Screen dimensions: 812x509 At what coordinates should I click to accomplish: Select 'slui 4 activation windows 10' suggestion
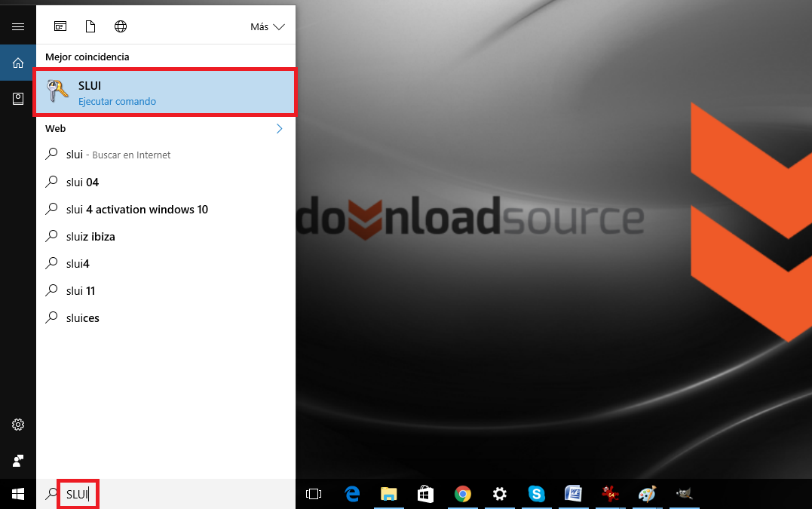click(164, 209)
